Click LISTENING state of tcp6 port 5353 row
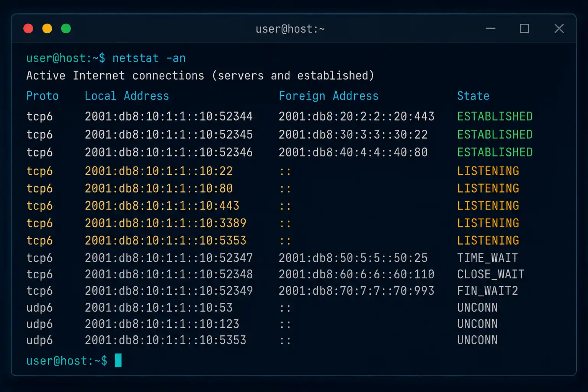 [x=488, y=241]
